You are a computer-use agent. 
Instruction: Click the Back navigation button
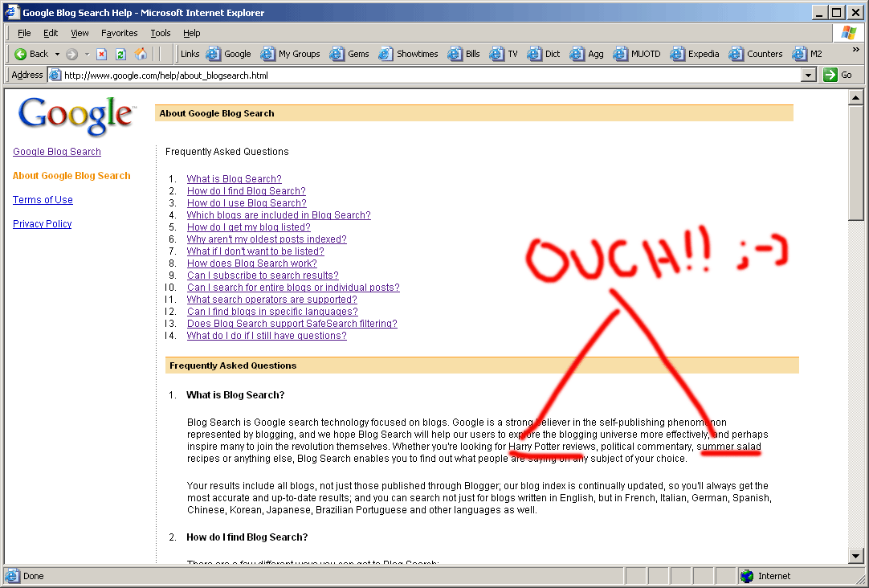(x=32, y=54)
